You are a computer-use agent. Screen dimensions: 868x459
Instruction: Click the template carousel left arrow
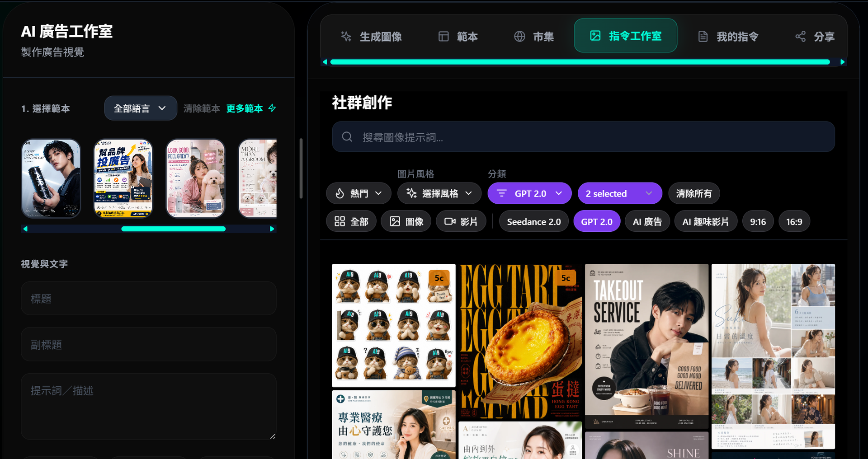point(25,229)
